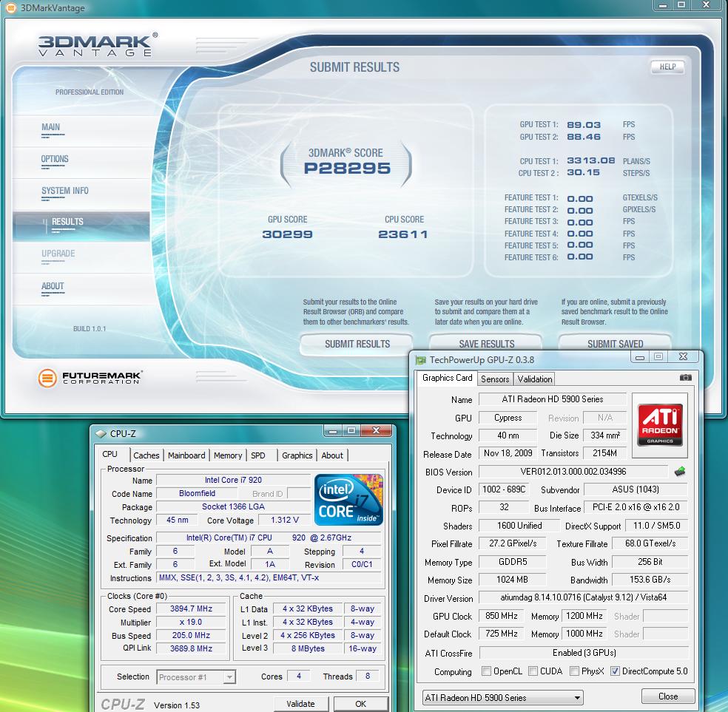Enable the PhysX checkbox

[x=574, y=671]
